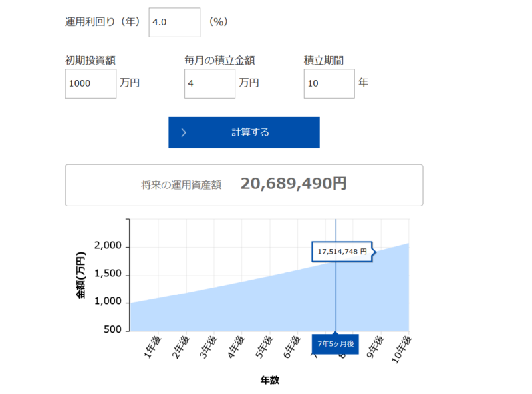Click the 20,689,490円 result amount
Viewport: 532px width, 394px height.
(x=293, y=184)
